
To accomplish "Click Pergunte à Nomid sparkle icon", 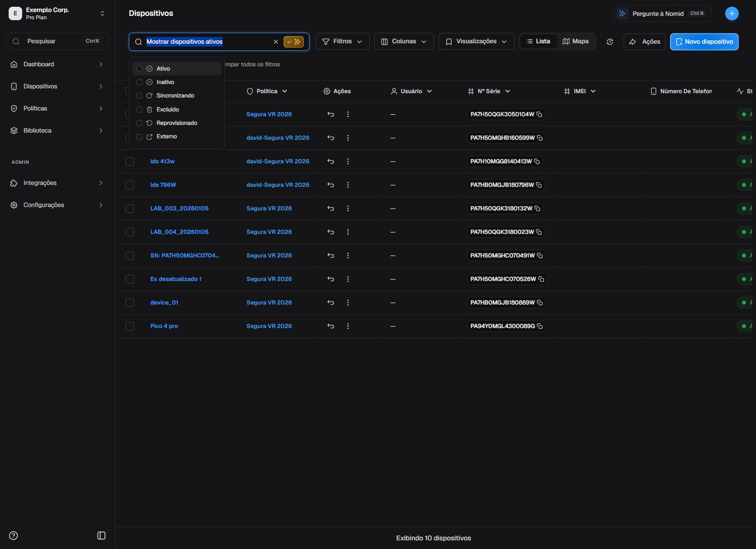I will 622,13.
